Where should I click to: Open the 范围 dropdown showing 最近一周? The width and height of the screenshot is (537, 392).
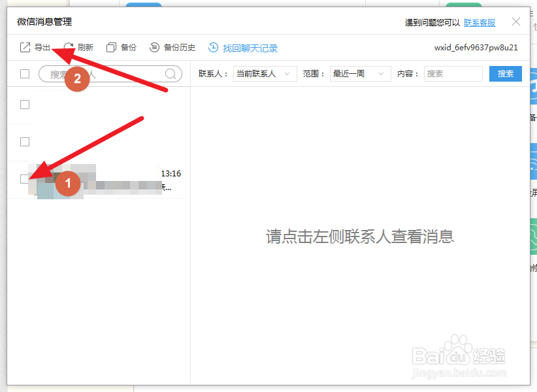pos(360,74)
